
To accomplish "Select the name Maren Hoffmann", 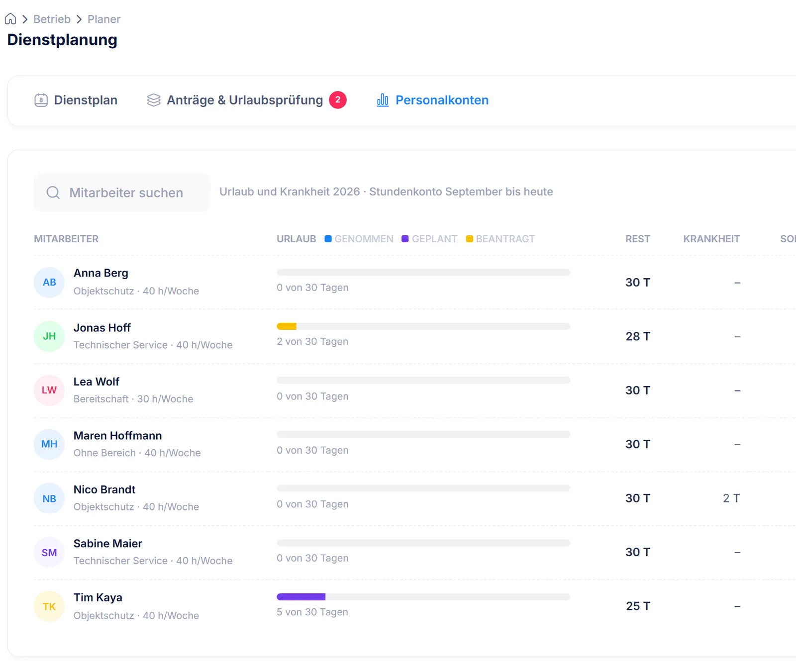I will 118,436.
